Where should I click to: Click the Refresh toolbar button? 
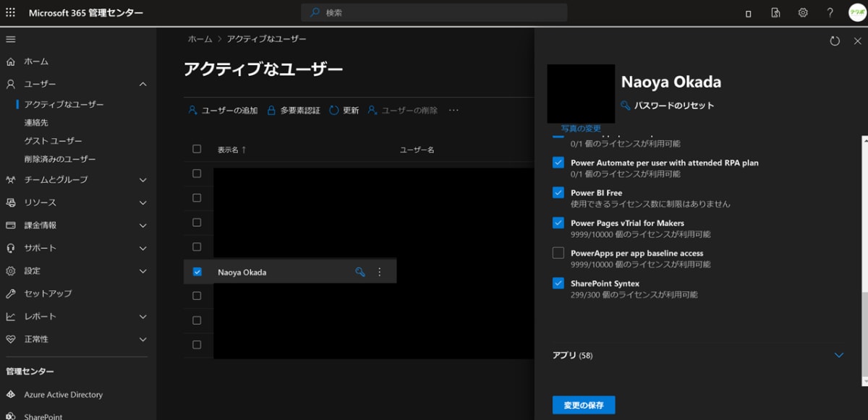tap(344, 111)
